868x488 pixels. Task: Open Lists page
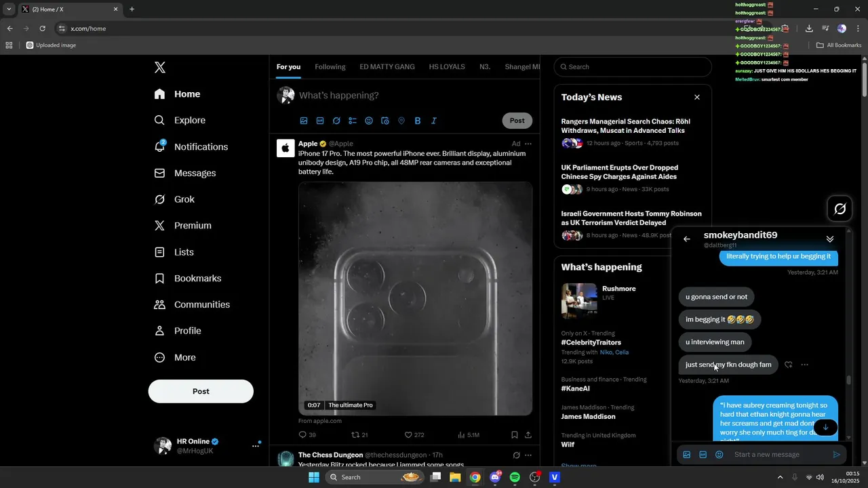174,252
